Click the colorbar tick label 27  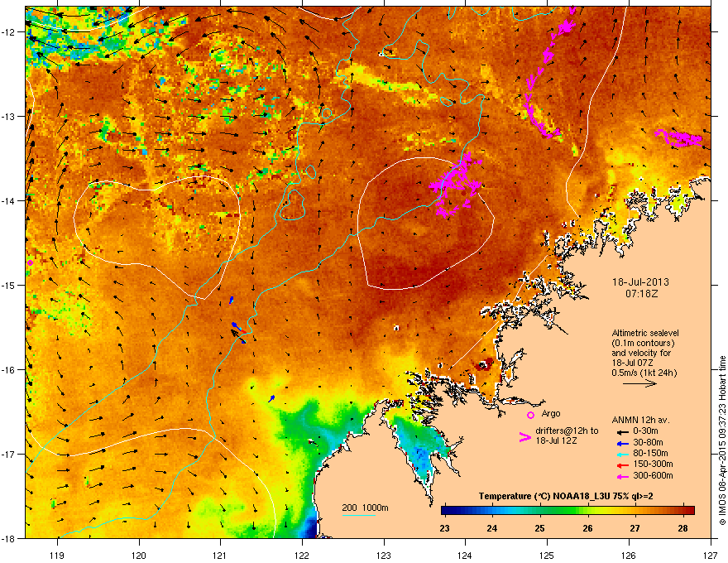coord(635,528)
